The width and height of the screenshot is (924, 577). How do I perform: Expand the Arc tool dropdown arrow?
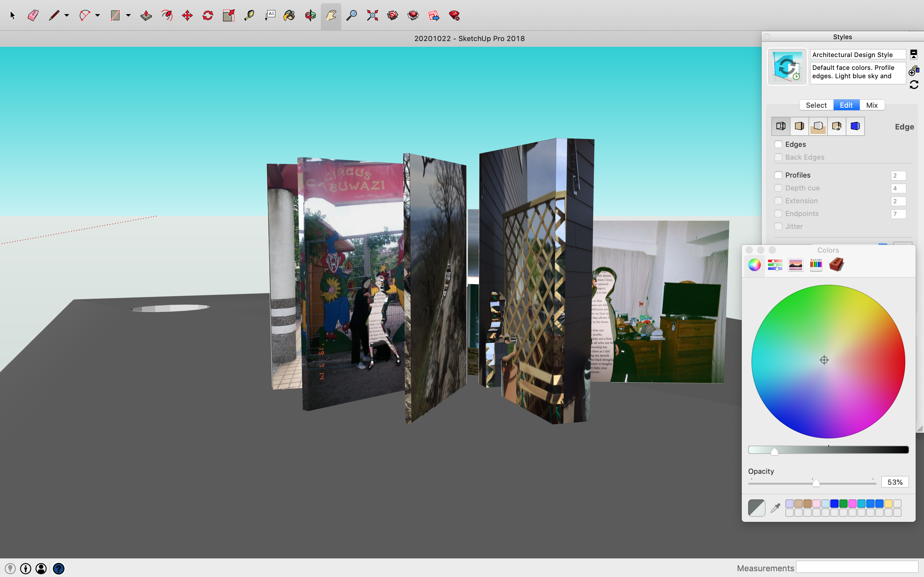coord(98,15)
